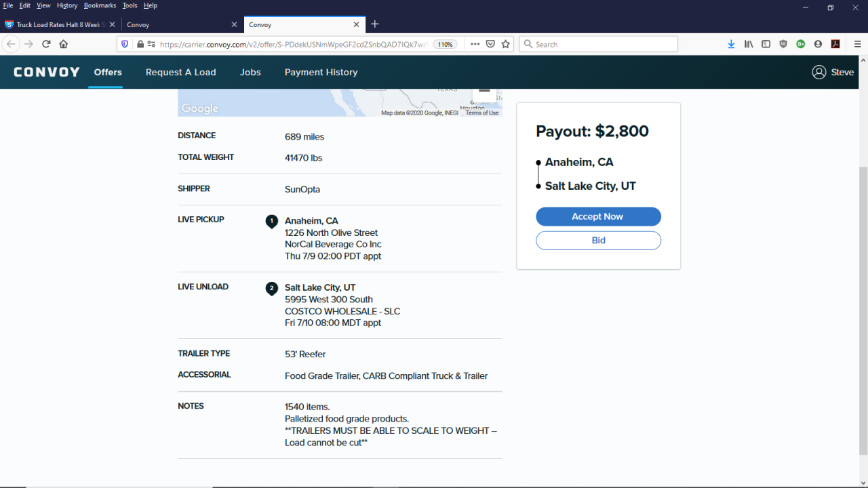
Task: Open the uBlock shield extension icon
Action: [783, 44]
